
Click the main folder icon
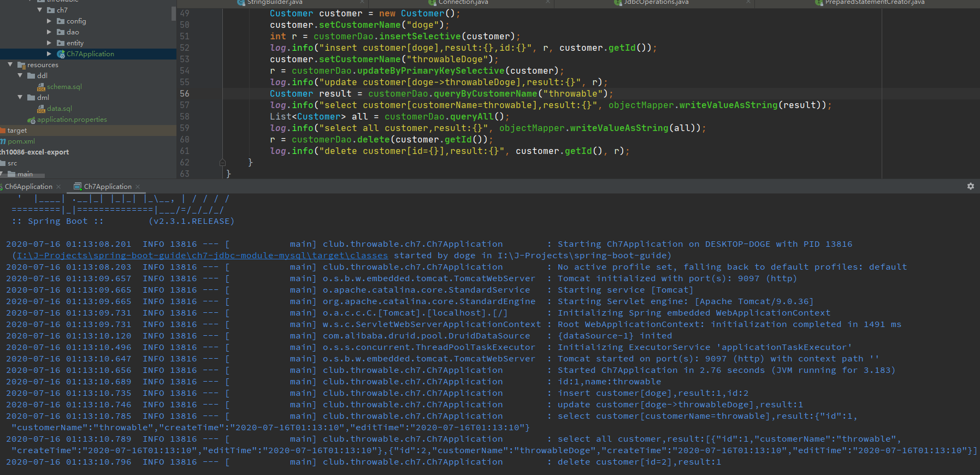point(11,174)
